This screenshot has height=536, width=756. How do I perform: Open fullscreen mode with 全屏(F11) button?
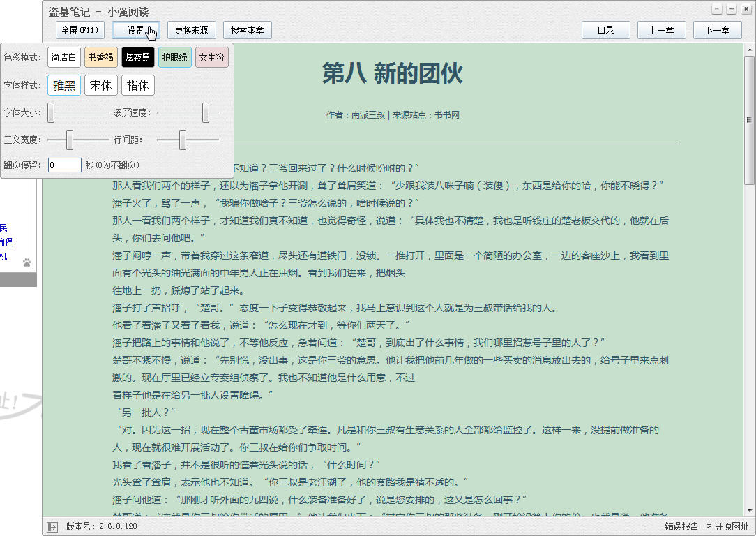click(80, 30)
